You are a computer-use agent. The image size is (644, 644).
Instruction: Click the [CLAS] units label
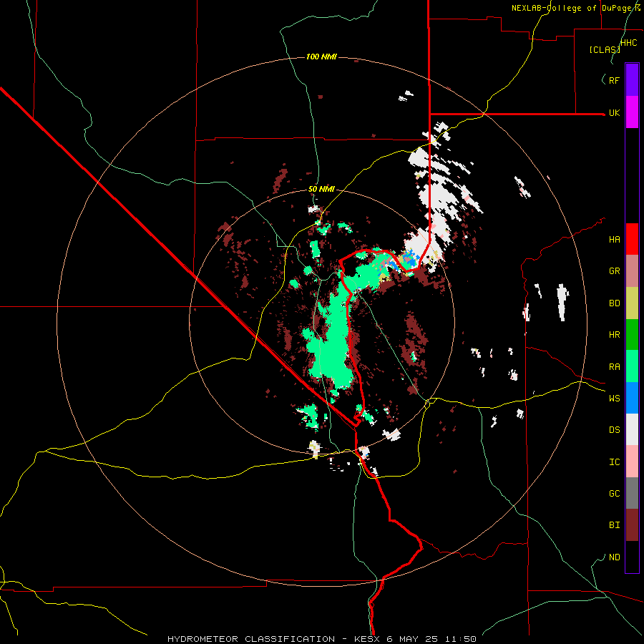pyautogui.click(x=605, y=49)
